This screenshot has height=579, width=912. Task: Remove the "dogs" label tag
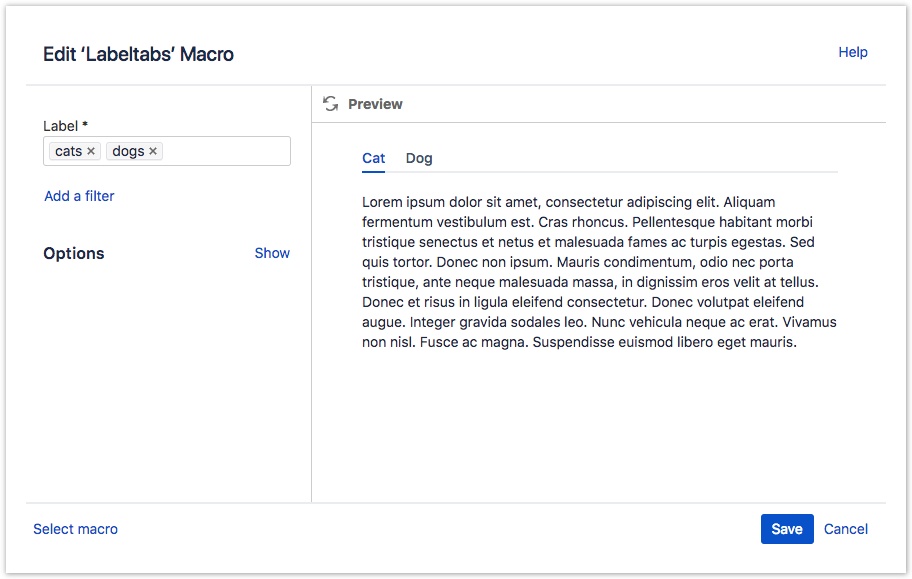(154, 151)
